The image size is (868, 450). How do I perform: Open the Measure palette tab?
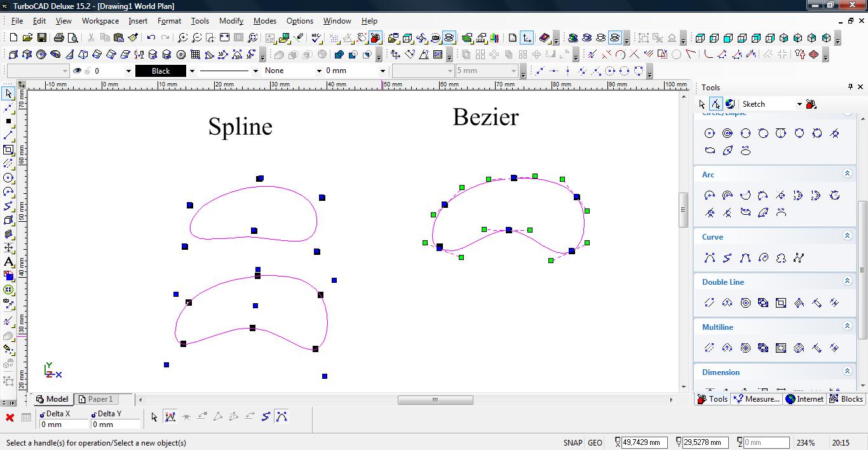[756, 399]
